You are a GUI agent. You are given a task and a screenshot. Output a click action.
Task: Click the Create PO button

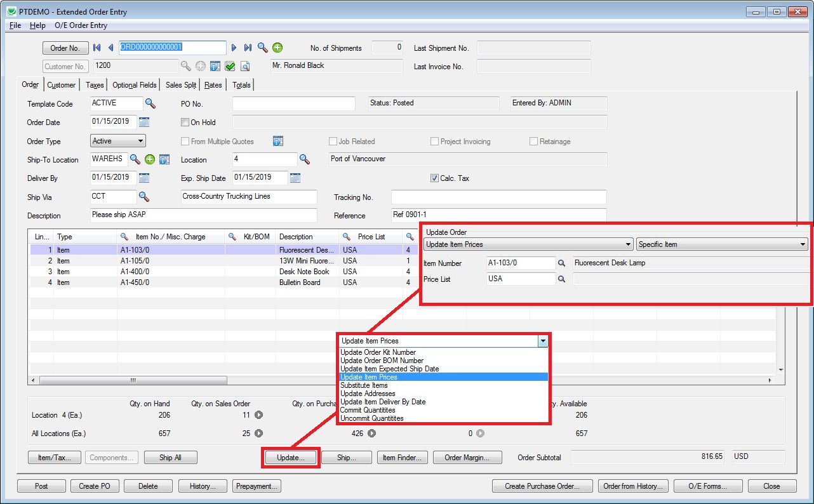95,486
